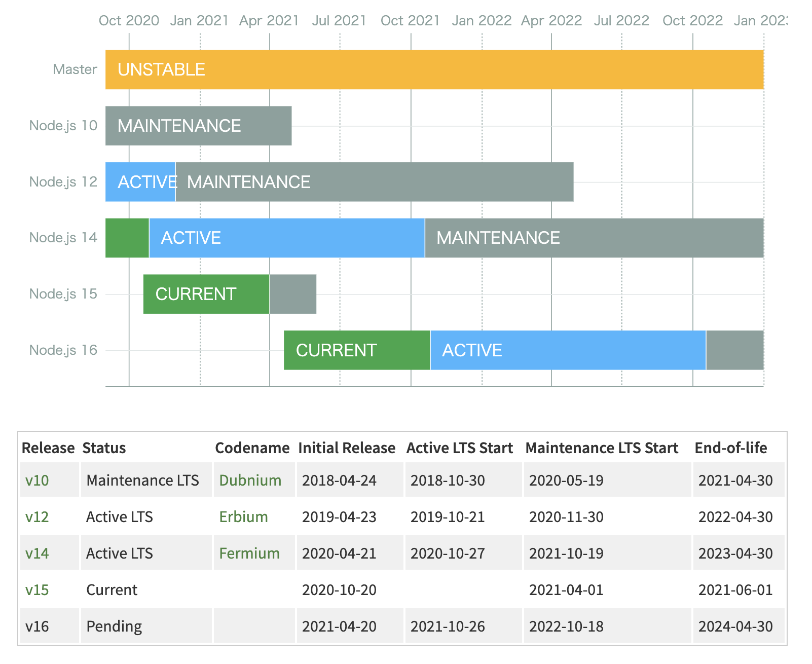Click the 2021-06-01 end-of-life date
Screen dimensions: 812x664
[x=735, y=589]
